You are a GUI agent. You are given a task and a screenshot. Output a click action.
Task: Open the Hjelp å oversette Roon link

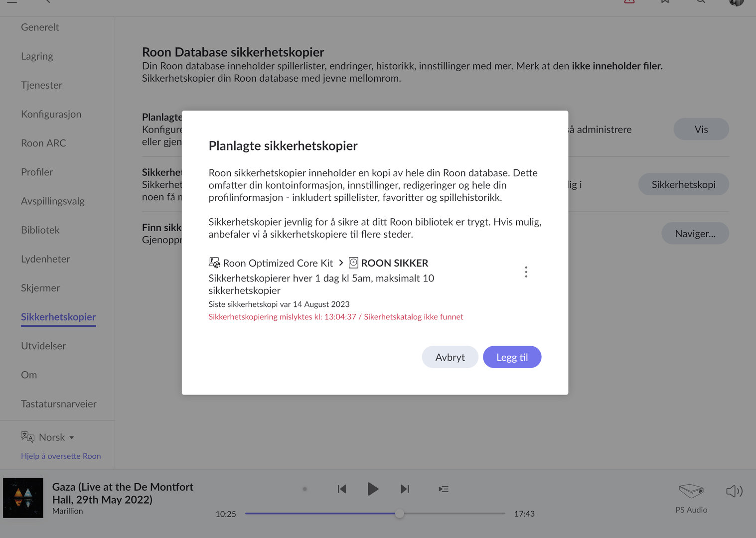pyautogui.click(x=61, y=456)
